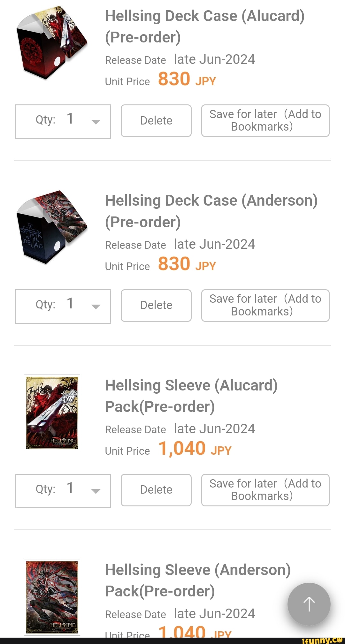Delete Hellsing Sleeve (Alucard) Pack from cart

pos(156,490)
